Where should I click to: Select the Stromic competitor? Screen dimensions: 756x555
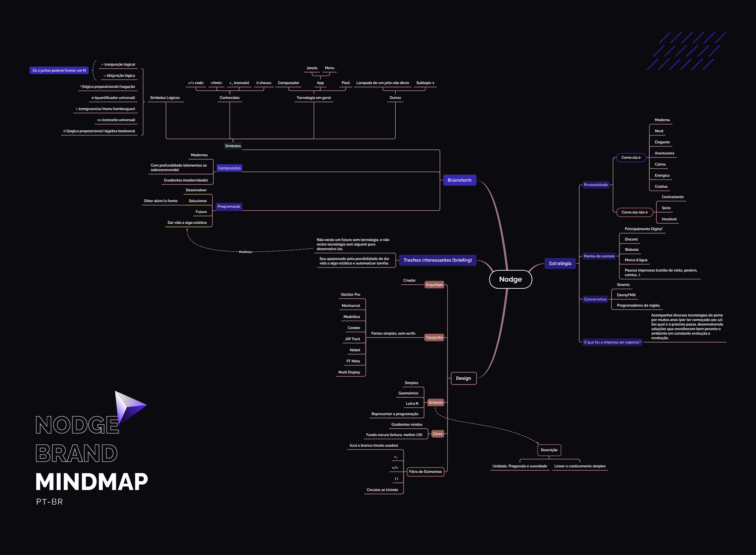623,284
